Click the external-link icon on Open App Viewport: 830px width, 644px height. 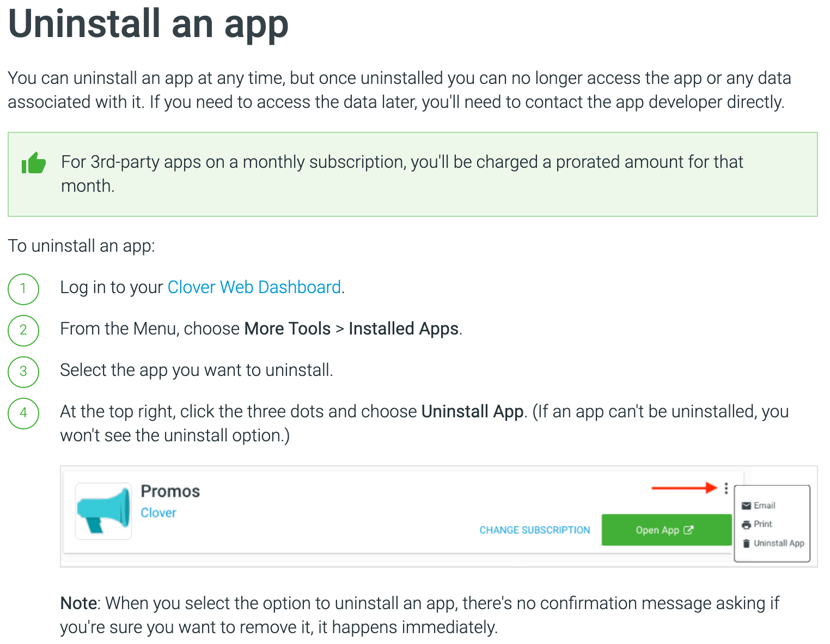point(688,530)
